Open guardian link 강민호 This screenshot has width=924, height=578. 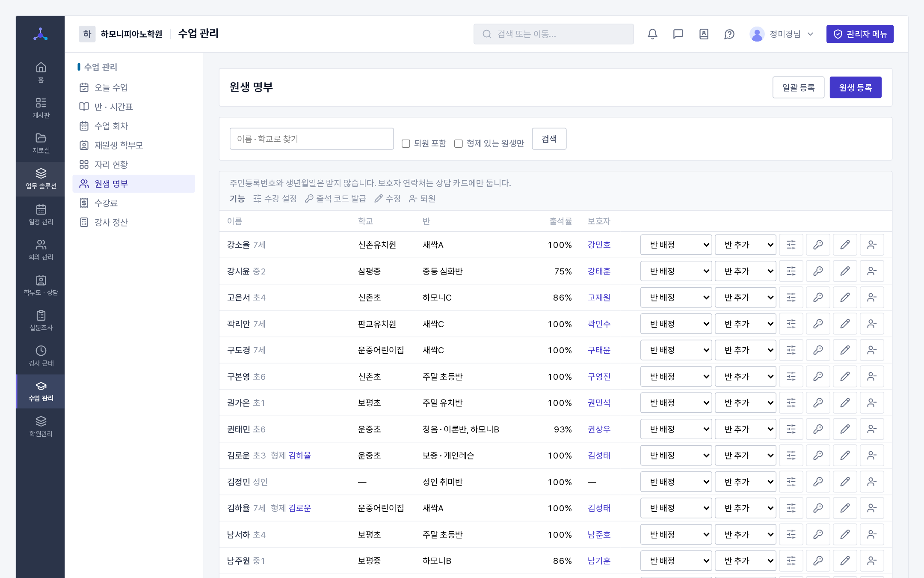599,245
